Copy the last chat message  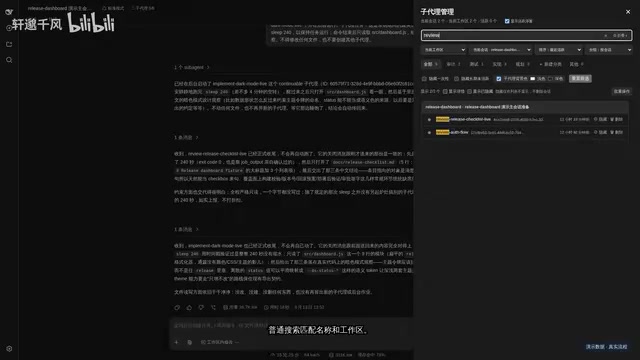177,307
